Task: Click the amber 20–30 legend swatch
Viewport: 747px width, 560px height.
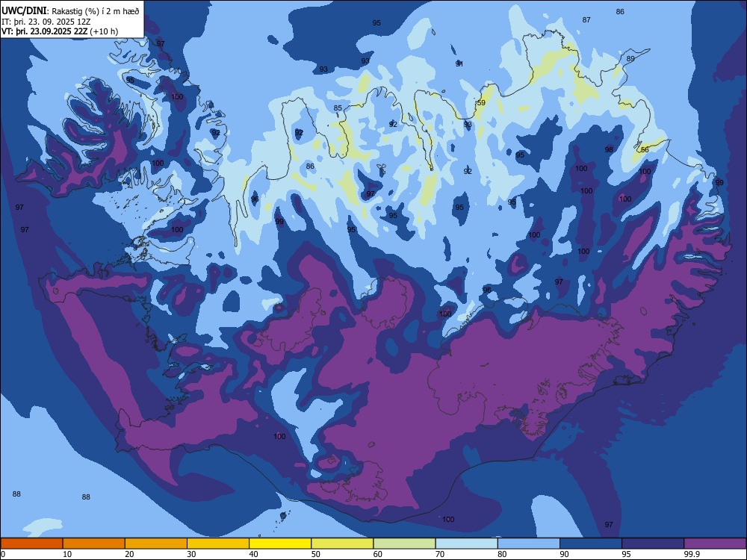Action: click(156, 544)
